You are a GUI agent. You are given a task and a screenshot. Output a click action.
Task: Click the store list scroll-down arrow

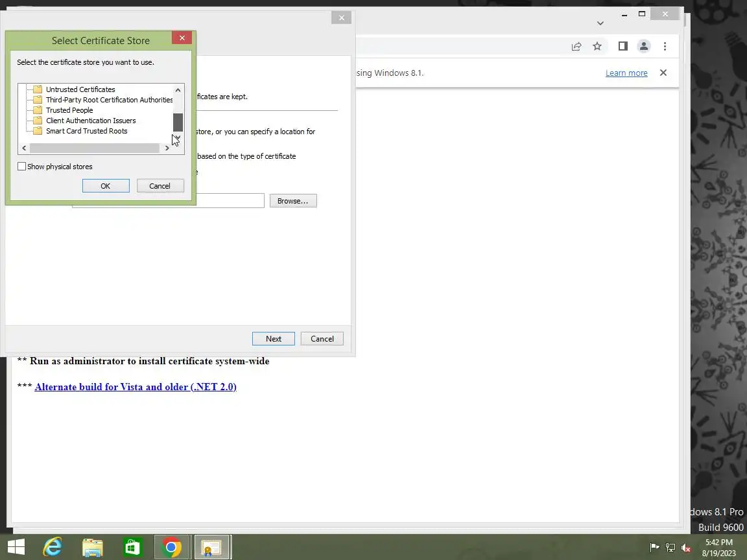pyautogui.click(x=178, y=138)
